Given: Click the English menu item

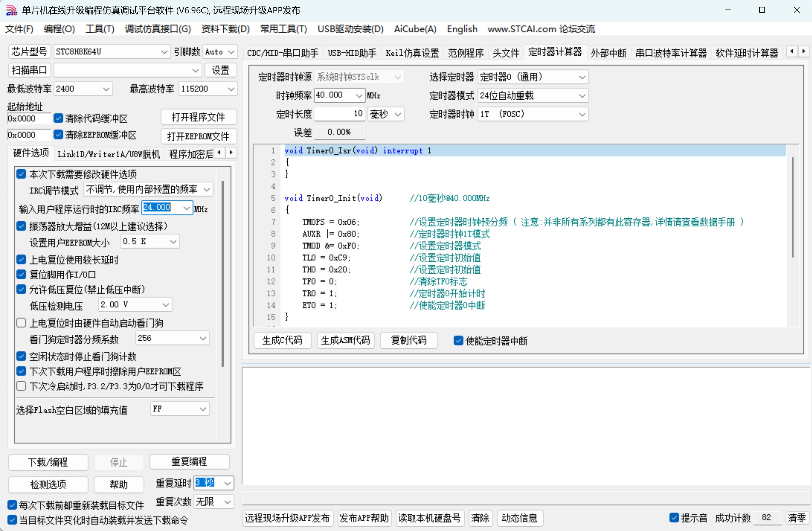Looking at the screenshot, I should 462,29.
